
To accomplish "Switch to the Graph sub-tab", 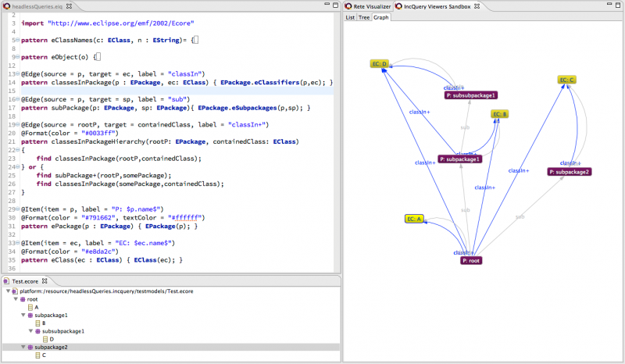I will [x=380, y=17].
